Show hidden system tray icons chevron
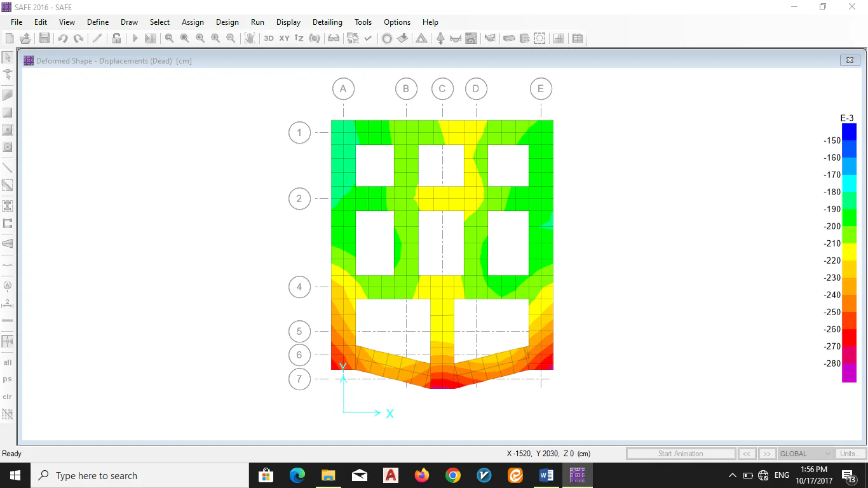Screen dimensions: 868x488 [x=732, y=475]
